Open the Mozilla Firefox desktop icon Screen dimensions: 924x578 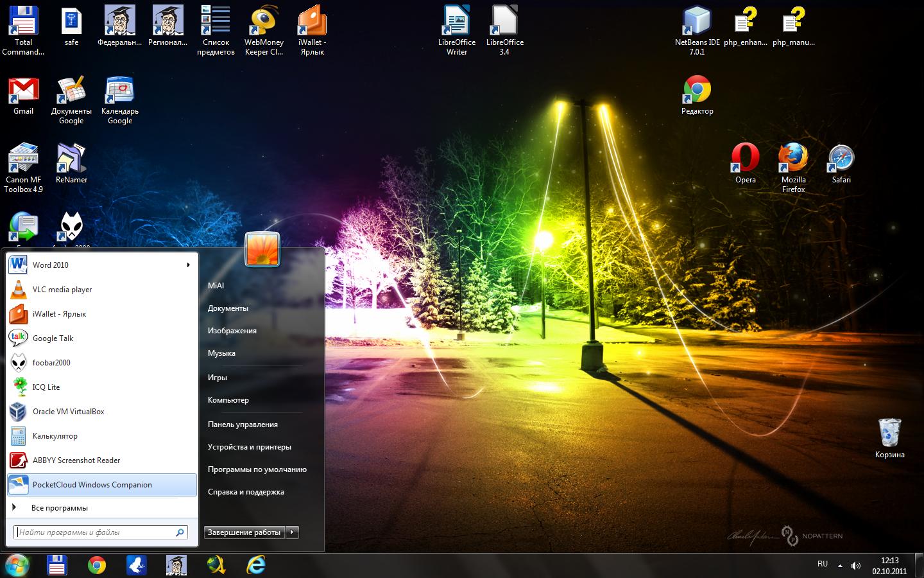click(793, 158)
